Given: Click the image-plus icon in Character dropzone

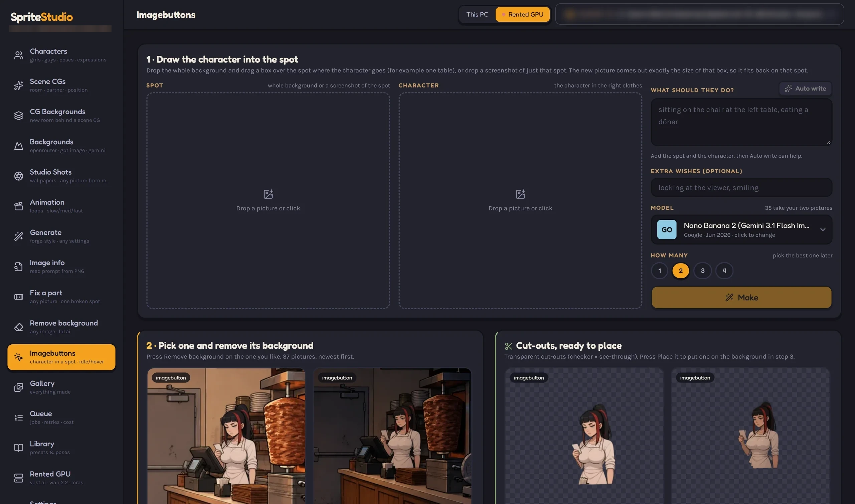Looking at the screenshot, I should tap(521, 194).
